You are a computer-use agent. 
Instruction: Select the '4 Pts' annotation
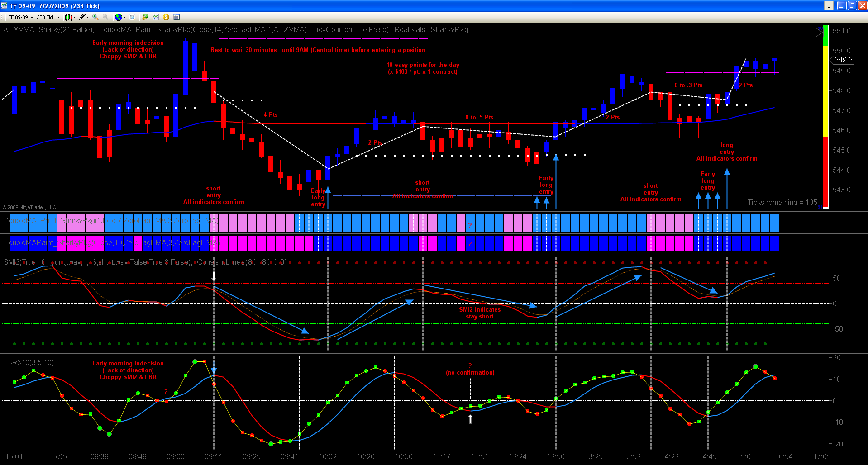(x=271, y=115)
